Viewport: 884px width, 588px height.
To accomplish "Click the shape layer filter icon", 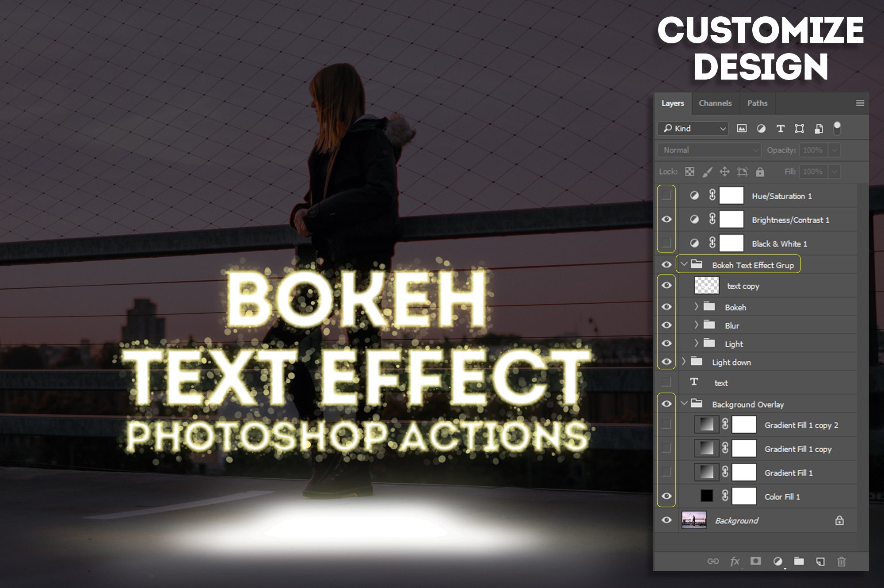I will tap(799, 129).
